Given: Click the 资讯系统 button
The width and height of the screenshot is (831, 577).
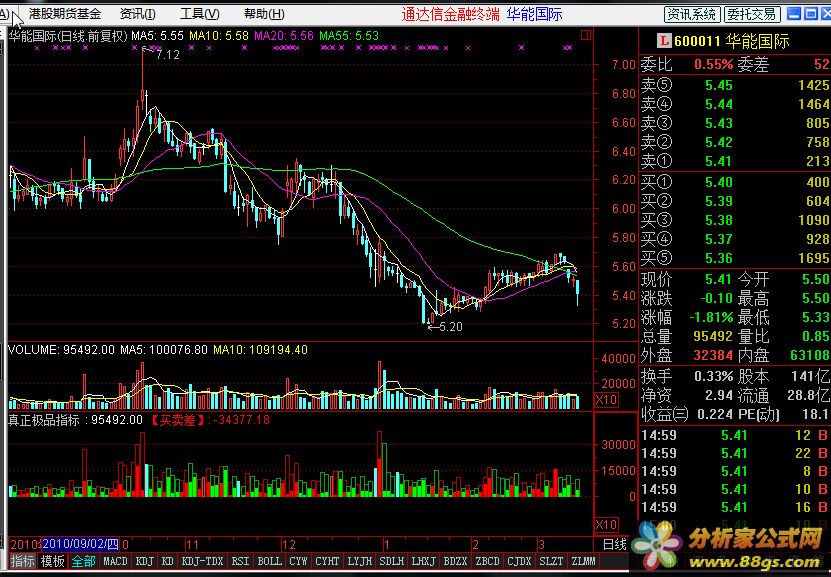Looking at the screenshot, I should (692, 14).
